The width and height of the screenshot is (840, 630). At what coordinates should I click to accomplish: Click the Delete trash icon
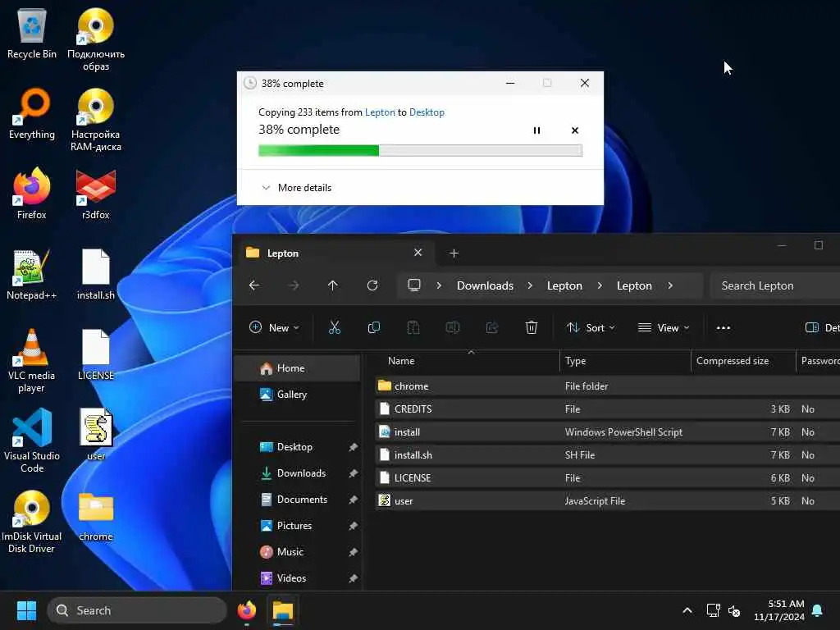[532, 327]
